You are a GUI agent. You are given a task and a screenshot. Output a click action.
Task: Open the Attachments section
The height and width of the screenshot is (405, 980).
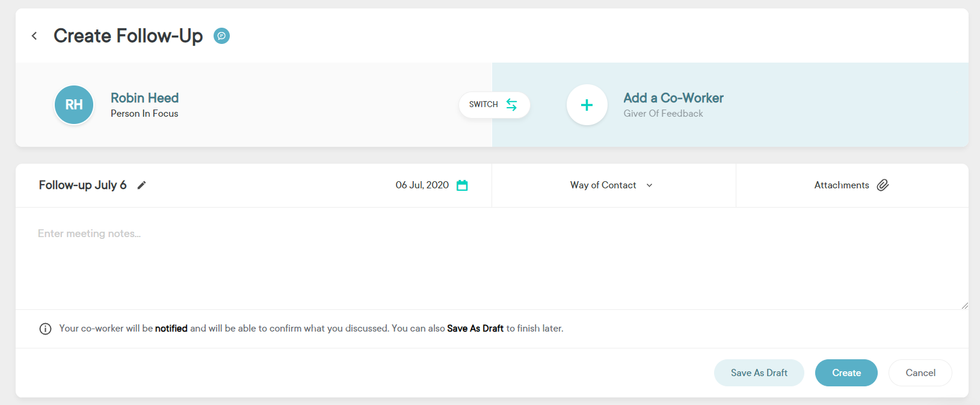(x=841, y=185)
